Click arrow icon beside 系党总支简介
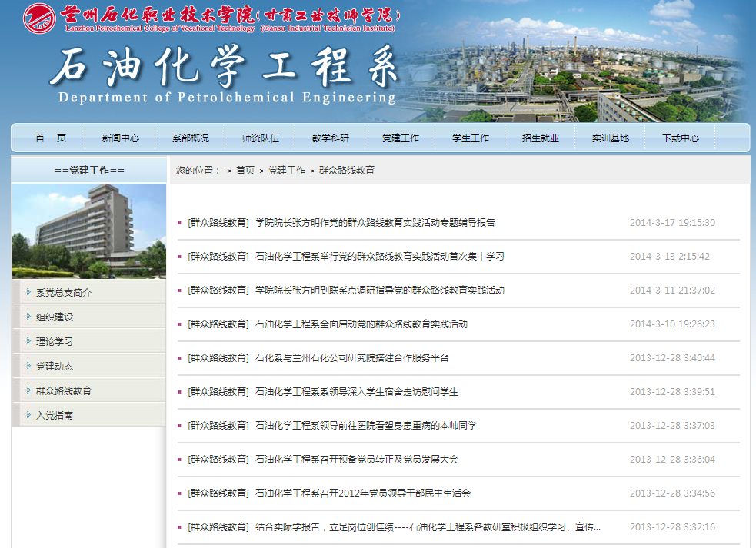The width and height of the screenshot is (756, 548). 28,292
